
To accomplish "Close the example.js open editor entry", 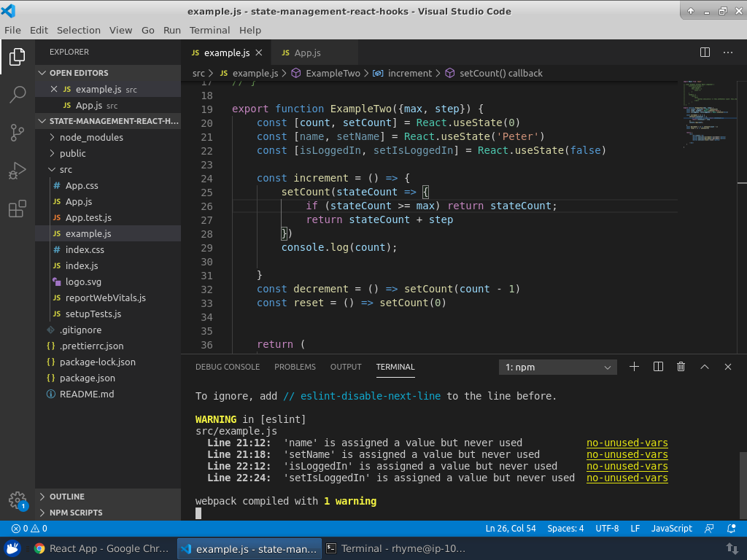I will pos(53,89).
